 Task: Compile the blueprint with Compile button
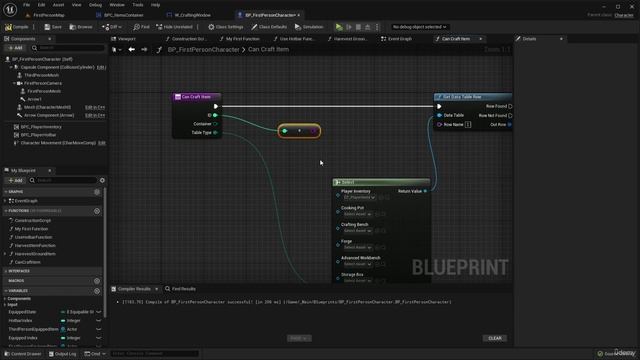point(17,27)
